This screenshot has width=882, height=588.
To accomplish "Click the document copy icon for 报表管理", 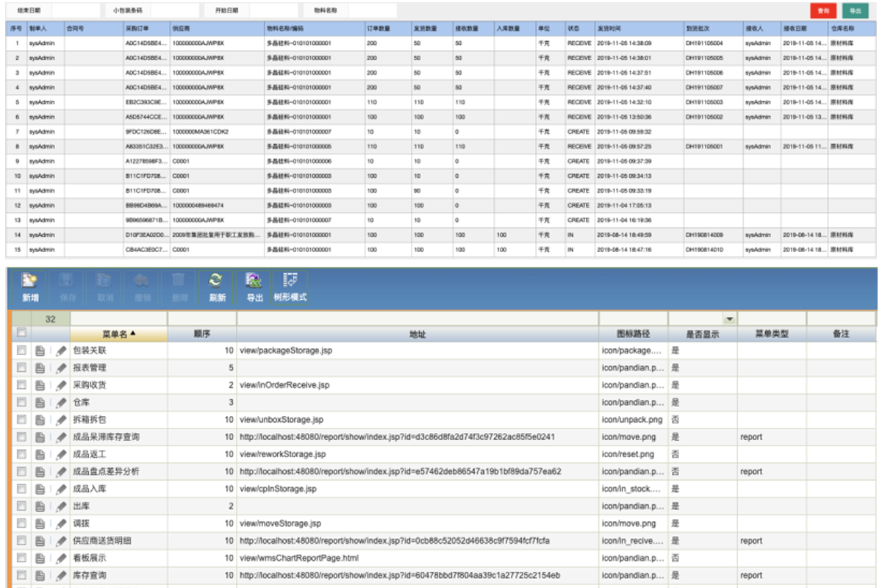I will (x=41, y=368).
